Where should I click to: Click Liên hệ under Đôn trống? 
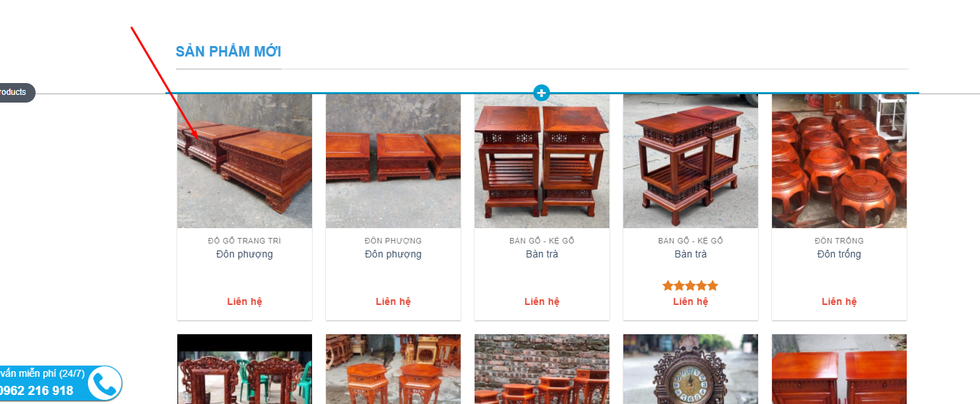839,301
